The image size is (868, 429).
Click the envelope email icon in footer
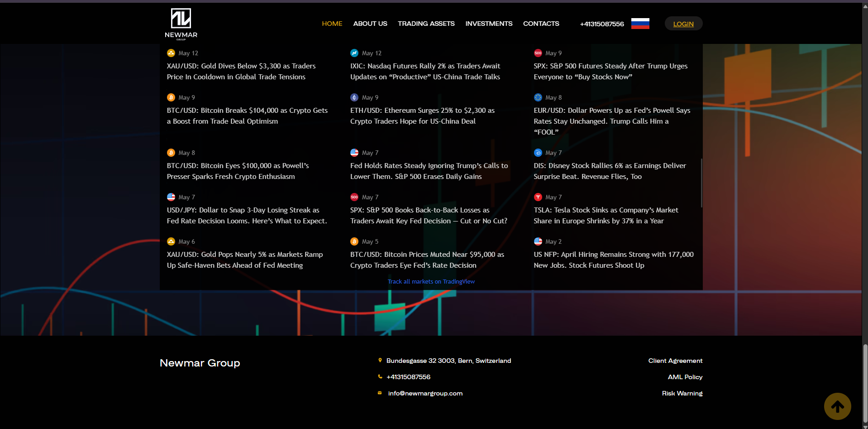[380, 393]
